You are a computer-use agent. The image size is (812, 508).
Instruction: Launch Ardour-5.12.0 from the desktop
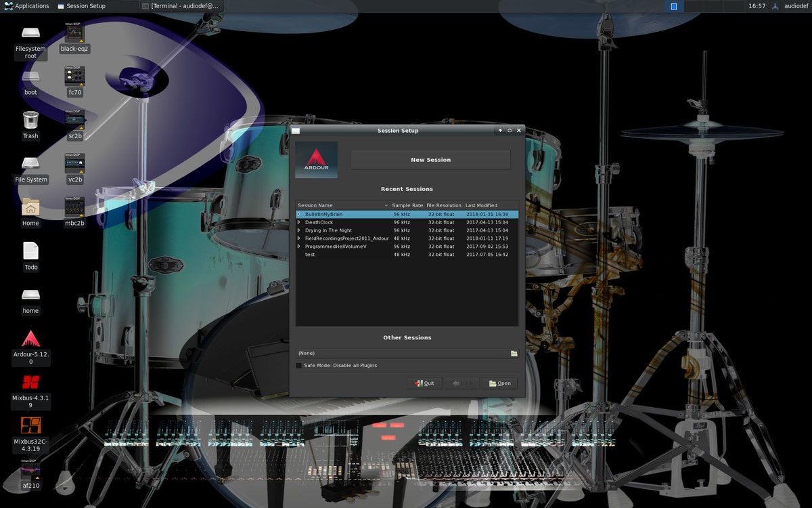pos(30,339)
